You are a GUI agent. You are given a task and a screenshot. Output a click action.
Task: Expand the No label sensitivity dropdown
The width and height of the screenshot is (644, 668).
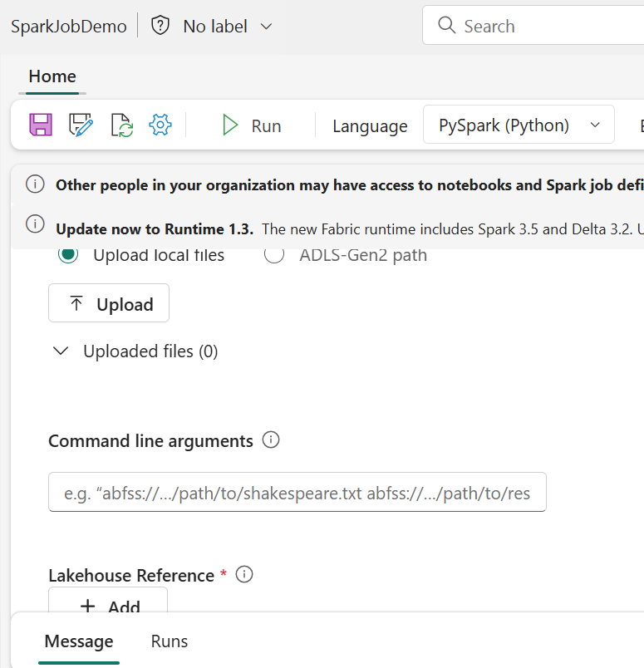coord(266,27)
